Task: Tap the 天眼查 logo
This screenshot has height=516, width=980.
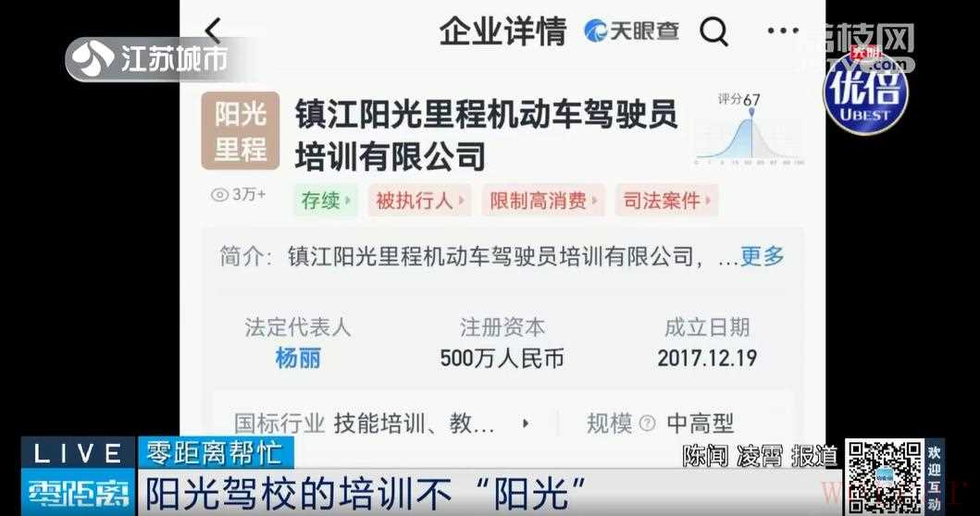Action: pos(631,31)
